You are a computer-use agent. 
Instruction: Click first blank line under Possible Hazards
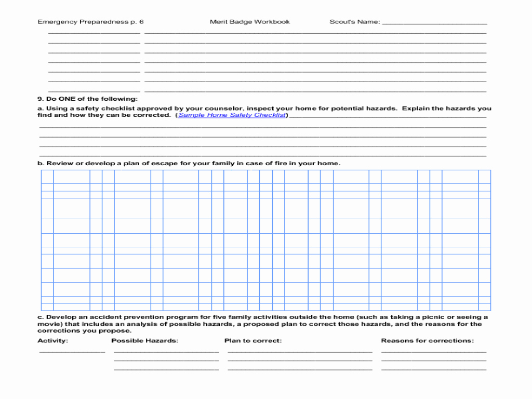pos(166,352)
